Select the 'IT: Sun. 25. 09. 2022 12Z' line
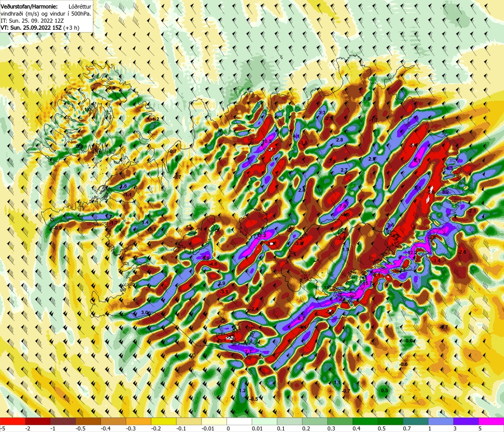 point(32,21)
